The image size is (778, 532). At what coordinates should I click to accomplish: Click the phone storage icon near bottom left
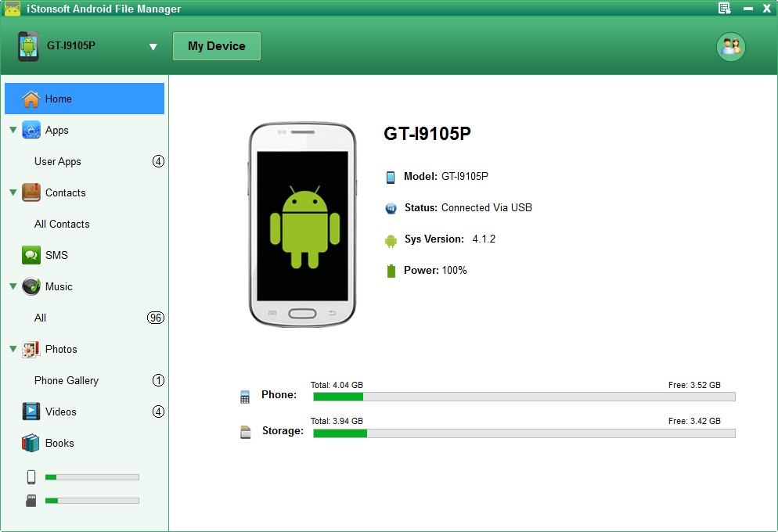[x=29, y=476]
